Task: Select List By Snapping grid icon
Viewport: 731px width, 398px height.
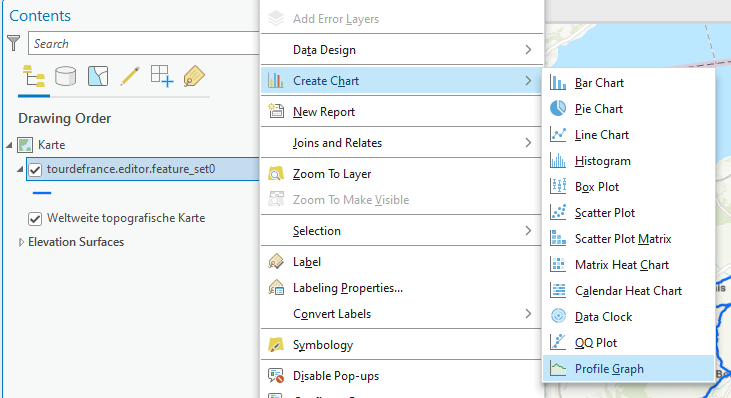Action: (162, 76)
